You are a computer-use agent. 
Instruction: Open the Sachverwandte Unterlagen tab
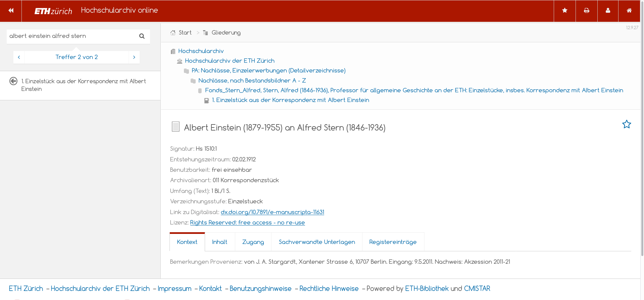point(316,242)
